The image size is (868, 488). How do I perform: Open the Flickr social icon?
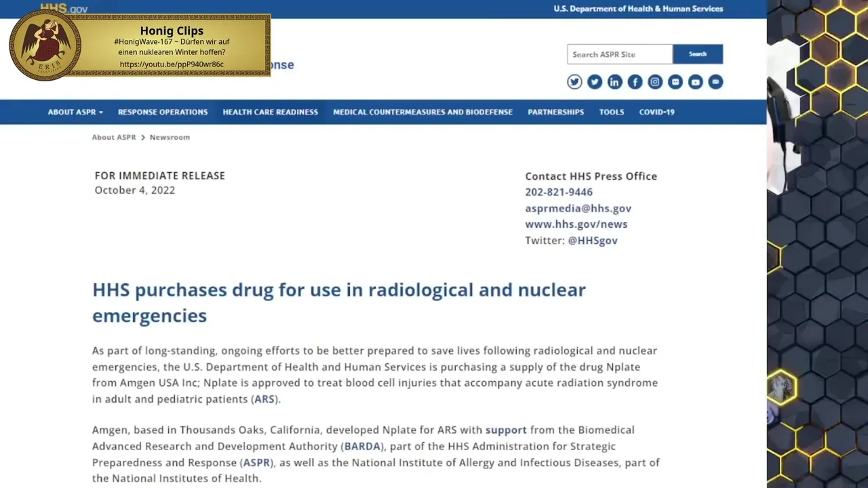pos(675,82)
